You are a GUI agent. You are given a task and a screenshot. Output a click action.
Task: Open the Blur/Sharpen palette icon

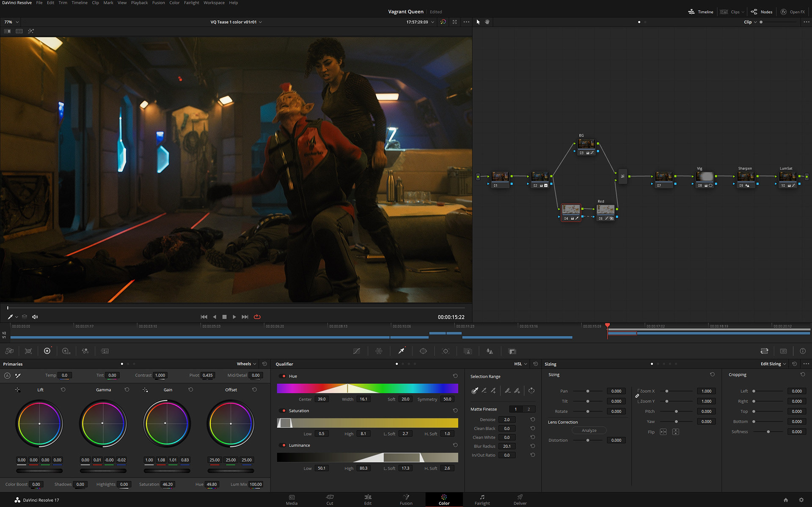point(490,351)
